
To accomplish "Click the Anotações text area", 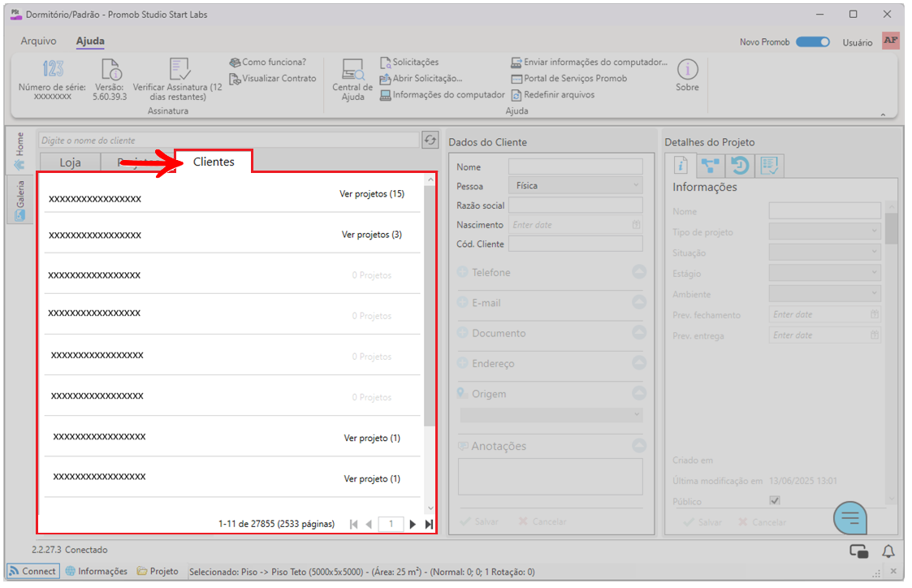I will click(551, 477).
